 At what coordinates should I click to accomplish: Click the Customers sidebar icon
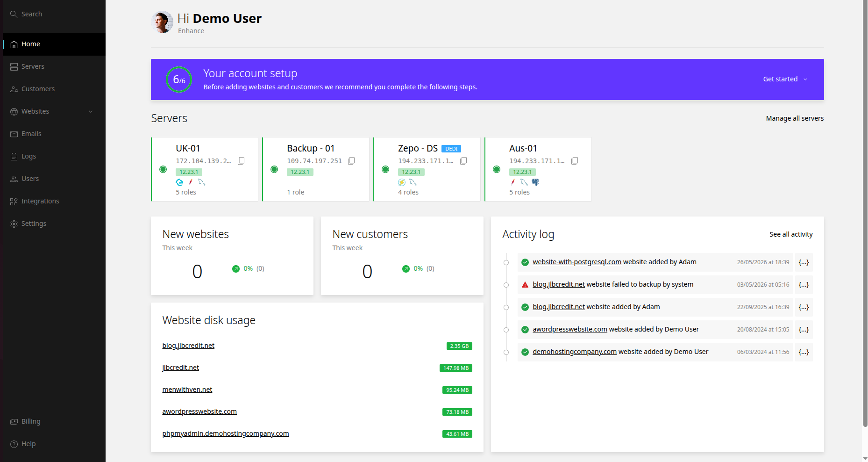14,89
